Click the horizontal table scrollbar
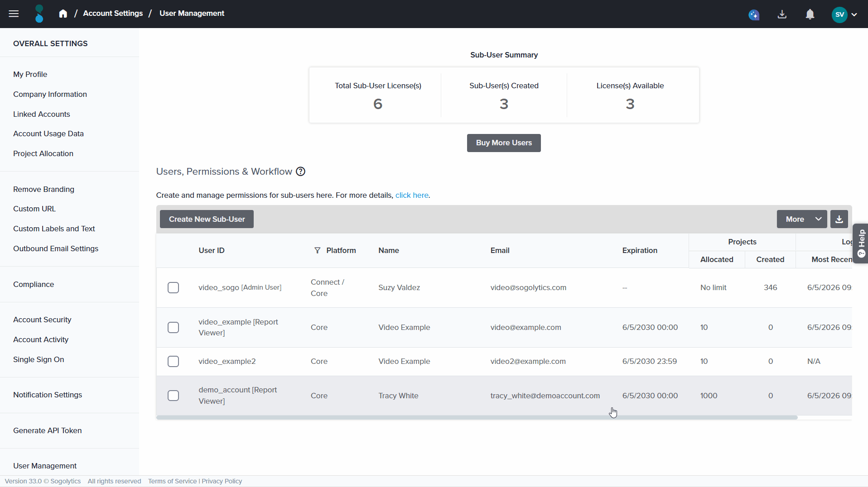868x487 pixels. point(477,417)
